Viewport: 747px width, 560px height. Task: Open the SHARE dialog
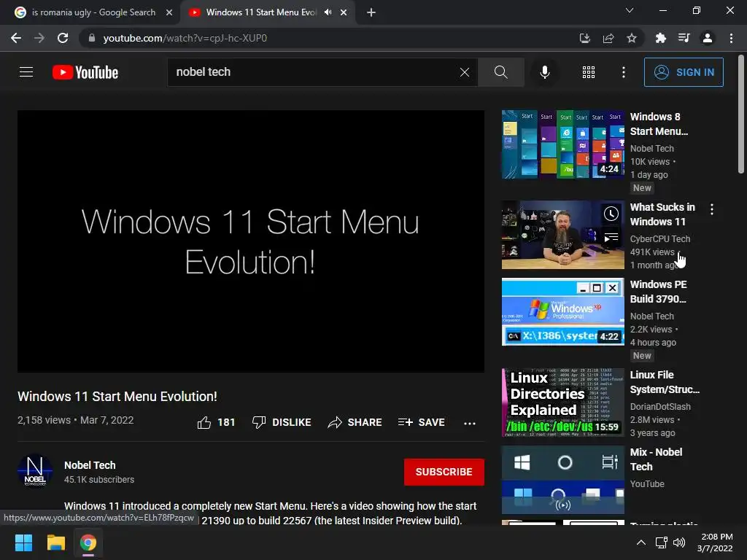(x=355, y=422)
